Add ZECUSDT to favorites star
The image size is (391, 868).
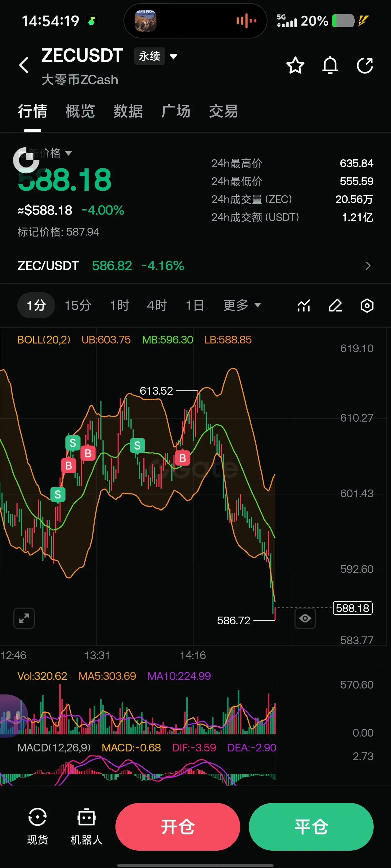pos(295,65)
